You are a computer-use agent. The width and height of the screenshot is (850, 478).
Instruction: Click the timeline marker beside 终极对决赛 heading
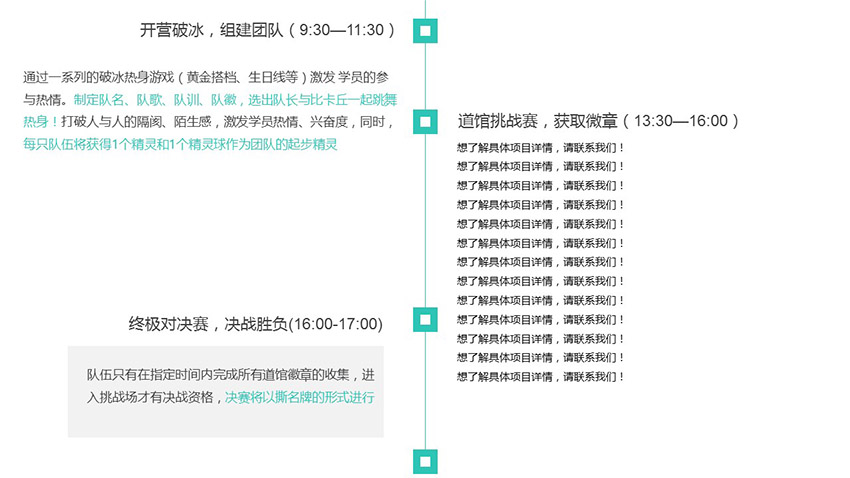(x=425, y=320)
